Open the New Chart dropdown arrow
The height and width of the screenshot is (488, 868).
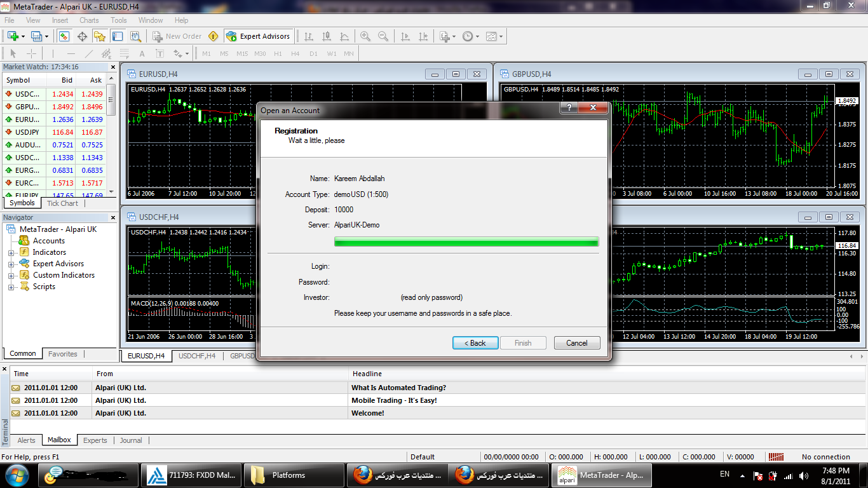coord(23,36)
